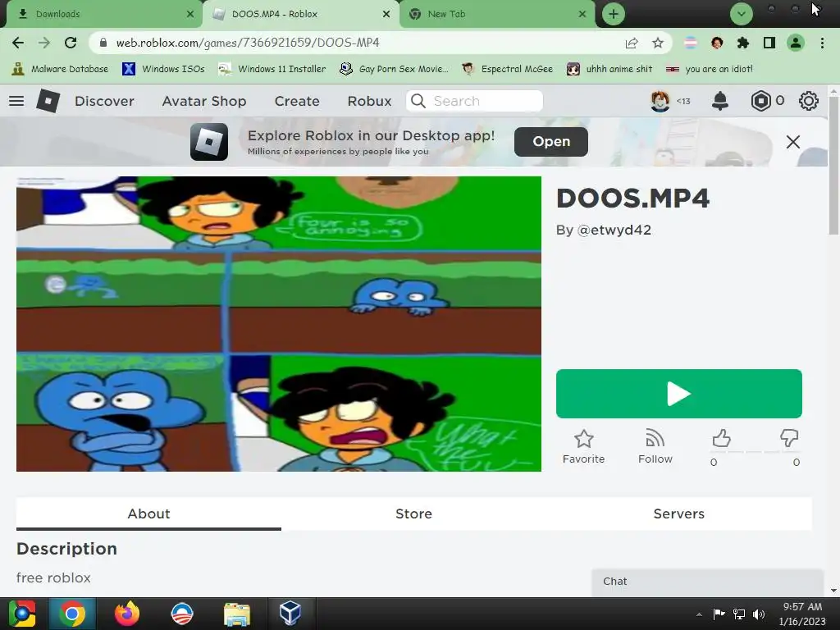Toggle the browser side panel icon
The width and height of the screenshot is (840, 630).
(769, 43)
